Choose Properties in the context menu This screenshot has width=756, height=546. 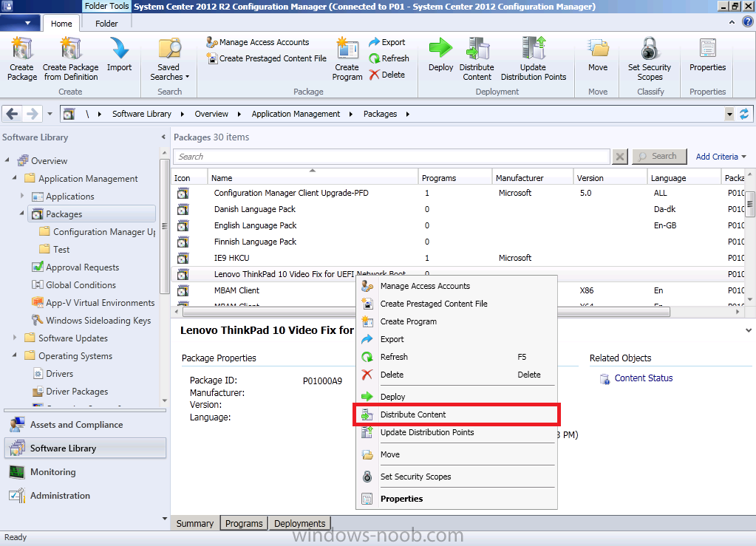tap(457, 499)
